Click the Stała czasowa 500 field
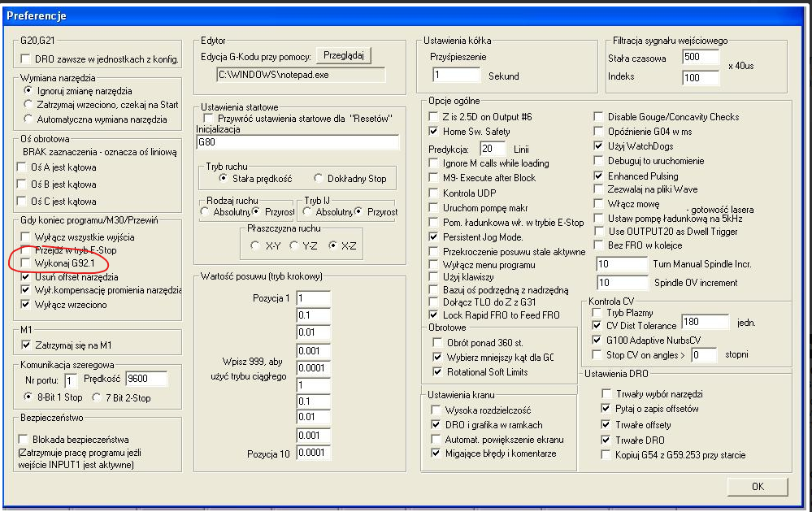812x512 pixels. click(701, 57)
